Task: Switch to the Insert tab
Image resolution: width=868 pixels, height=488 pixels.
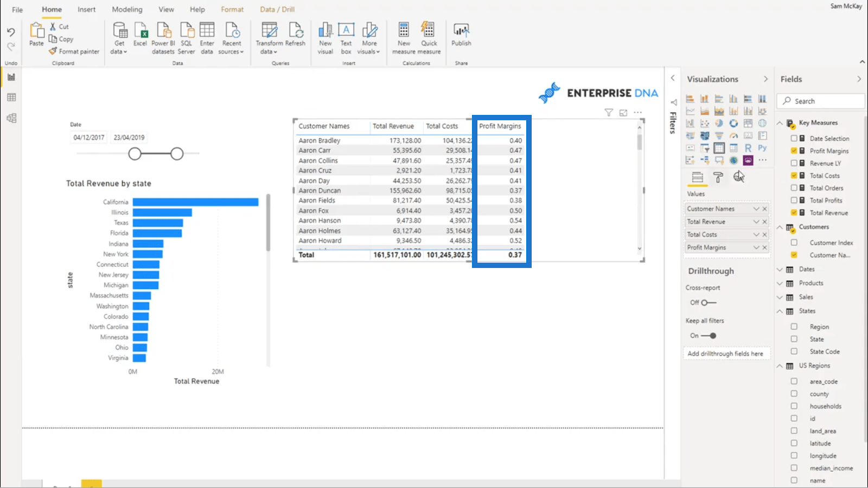Action: pos(86,9)
